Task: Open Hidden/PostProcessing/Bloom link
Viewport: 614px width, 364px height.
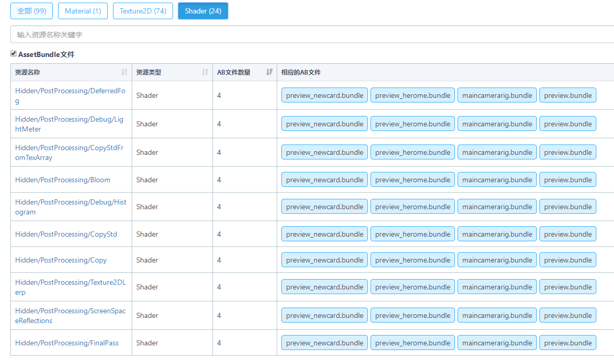Action: [x=63, y=180]
